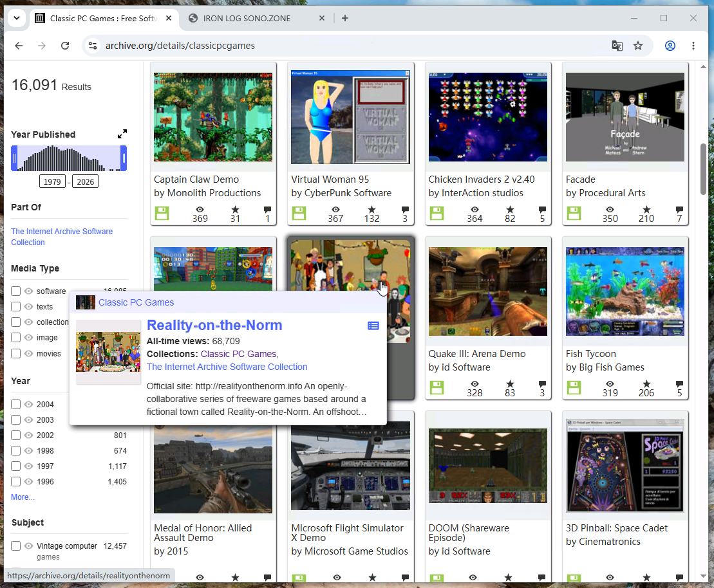This screenshot has height=588, width=714.
Task: Click the translate page icon
Action: tap(617, 46)
